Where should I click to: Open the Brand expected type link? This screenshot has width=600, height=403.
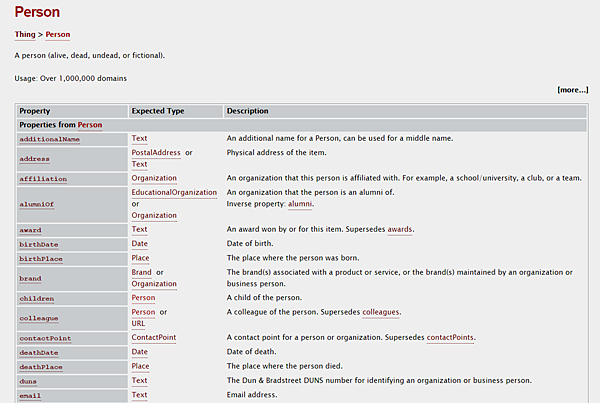point(141,272)
